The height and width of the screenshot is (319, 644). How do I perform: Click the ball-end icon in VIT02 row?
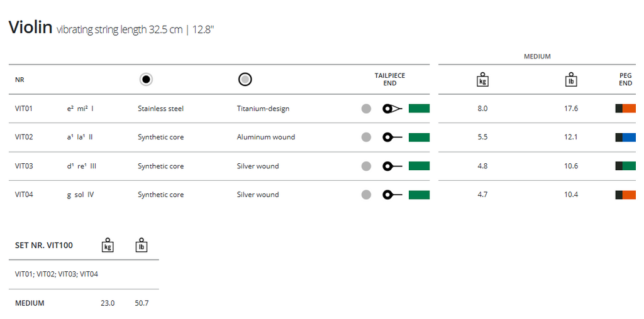coord(392,138)
